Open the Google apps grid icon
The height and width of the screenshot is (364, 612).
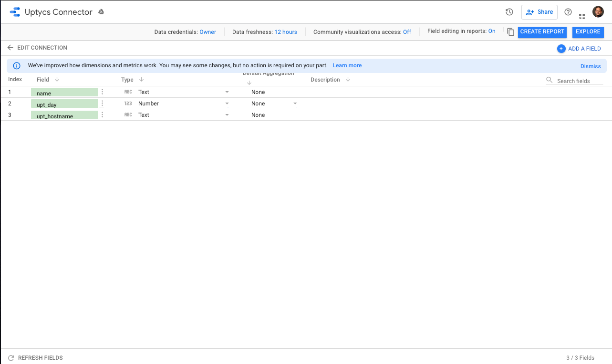[x=582, y=16]
